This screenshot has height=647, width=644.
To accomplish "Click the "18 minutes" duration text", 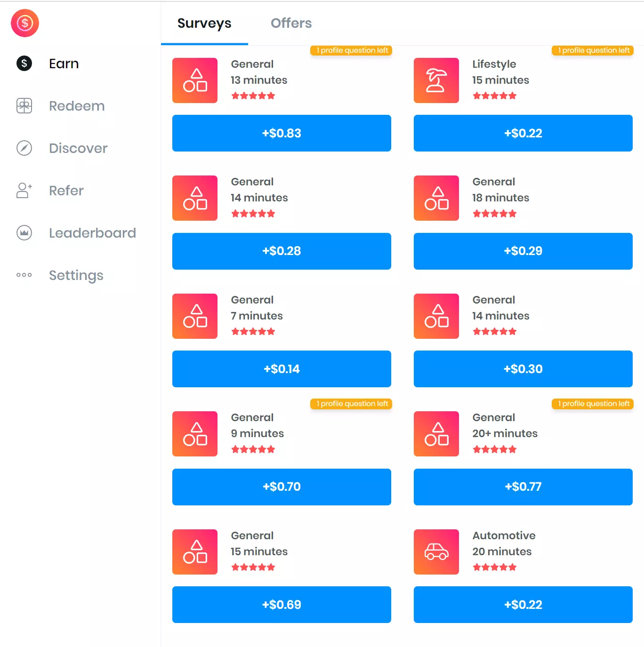I will pos(501,198).
